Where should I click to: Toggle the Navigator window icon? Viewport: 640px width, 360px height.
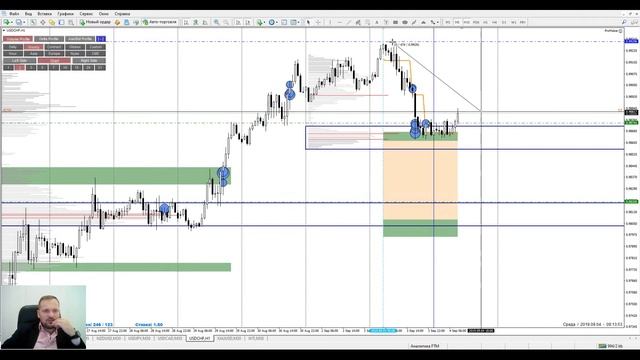pyautogui.click(x=52, y=22)
